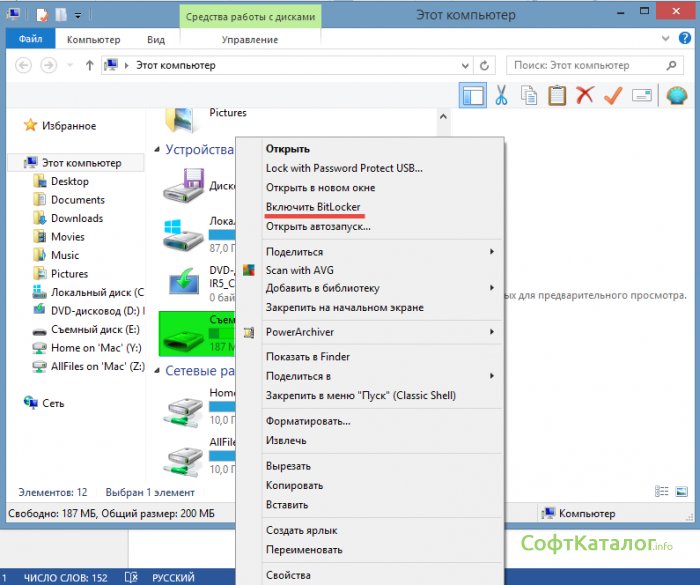Click the blue 'Файл' ribbon button
Screen dimensions: 700x585
pos(30,40)
